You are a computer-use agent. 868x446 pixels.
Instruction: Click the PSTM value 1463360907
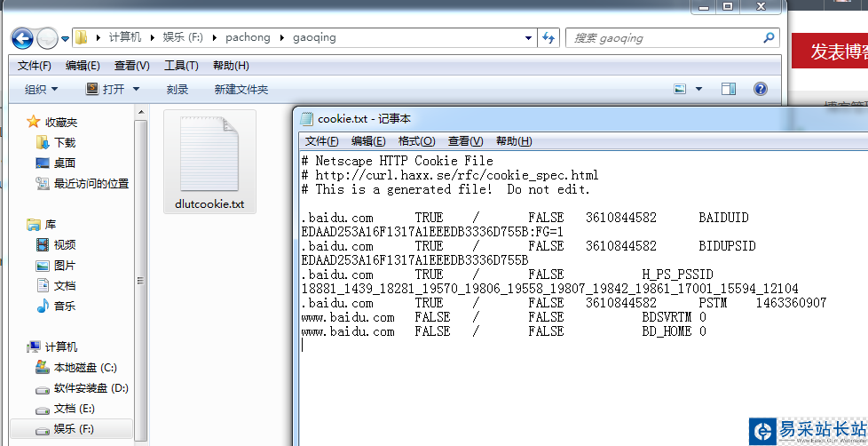coord(791,303)
